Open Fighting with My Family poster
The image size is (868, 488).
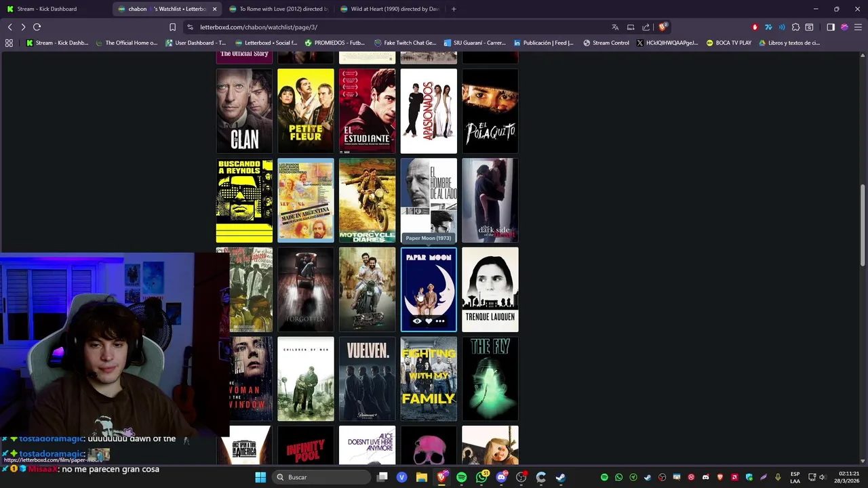[x=429, y=379]
